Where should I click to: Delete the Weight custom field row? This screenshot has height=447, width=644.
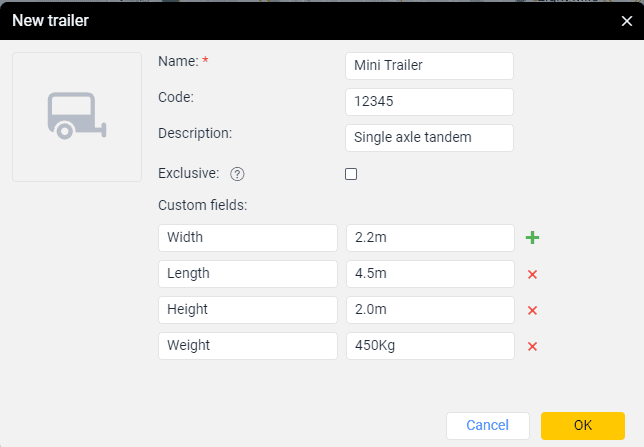click(532, 346)
